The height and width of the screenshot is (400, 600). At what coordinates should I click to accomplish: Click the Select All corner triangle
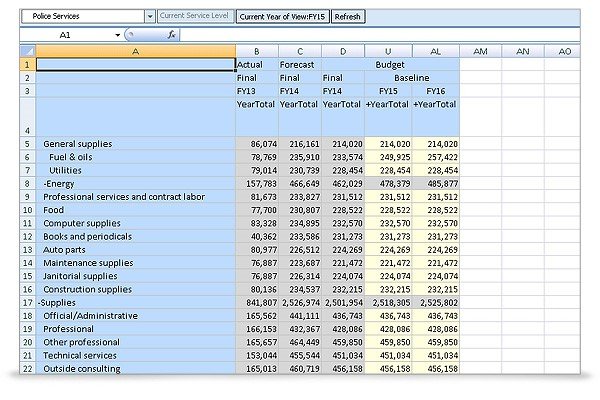coord(28,51)
